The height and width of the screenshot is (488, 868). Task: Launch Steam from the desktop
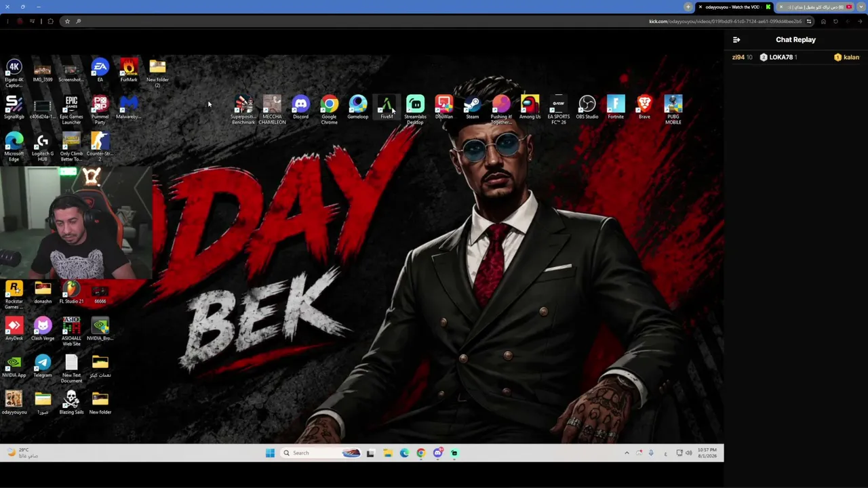[x=473, y=107]
